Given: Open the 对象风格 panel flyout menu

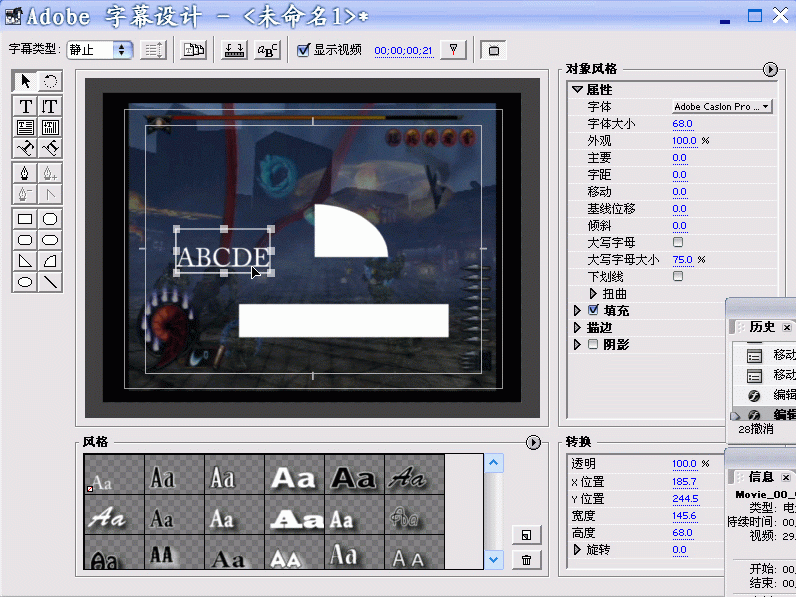Looking at the screenshot, I should pos(770,70).
